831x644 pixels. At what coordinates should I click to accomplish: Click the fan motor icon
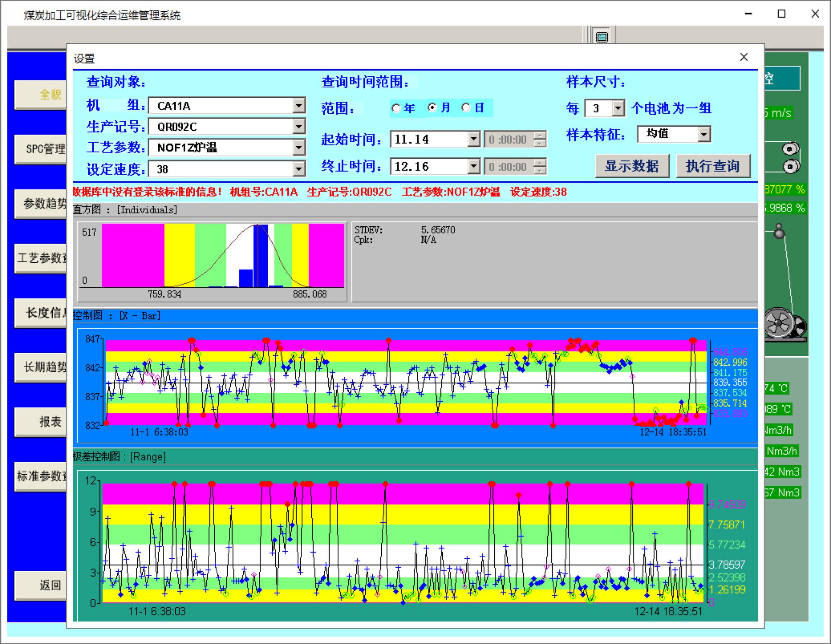(780, 323)
